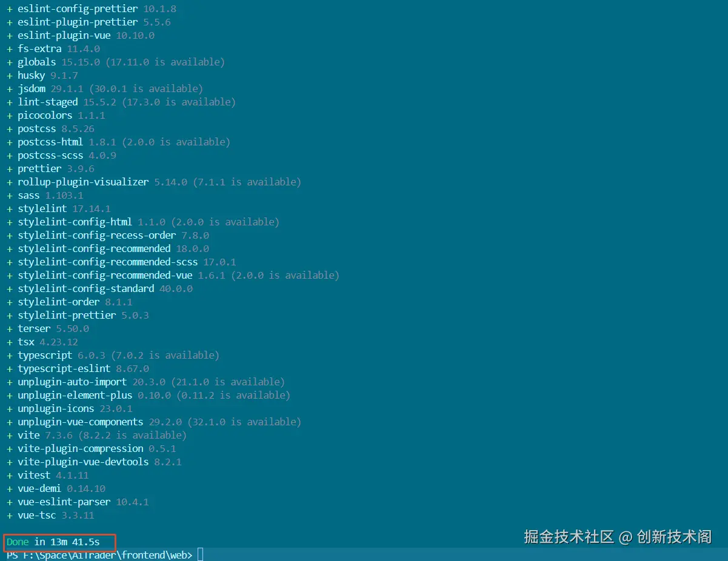The width and height of the screenshot is (728, 561).
Task: Click the stylelint-config-html 1.1.0 line
Action: pos(143,222)
